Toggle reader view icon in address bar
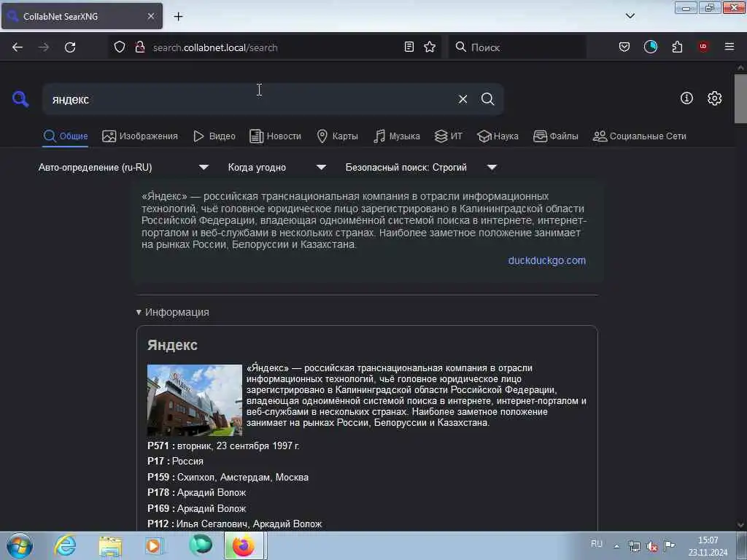The image size is (747, 560). coord(409,47)
